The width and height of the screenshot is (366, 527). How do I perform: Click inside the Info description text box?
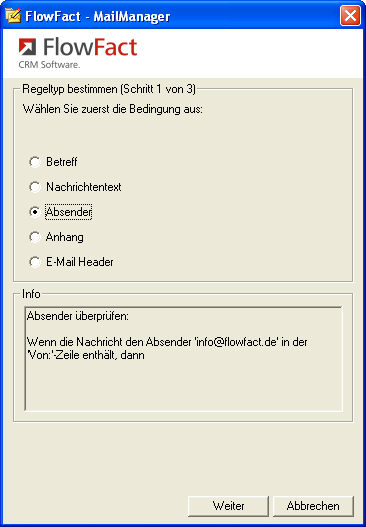[x=184, y=359]
